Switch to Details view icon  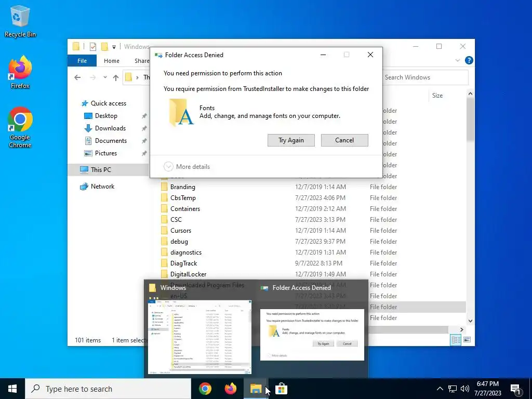coord(456,340)
